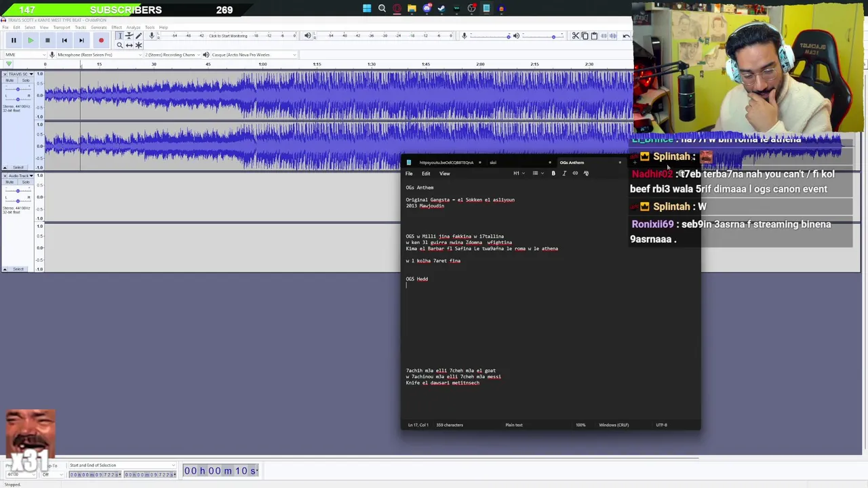This screenshot has width=868, height=488.
Task: Open Audacity's Edit menu
Action: [x=16, y=28]
